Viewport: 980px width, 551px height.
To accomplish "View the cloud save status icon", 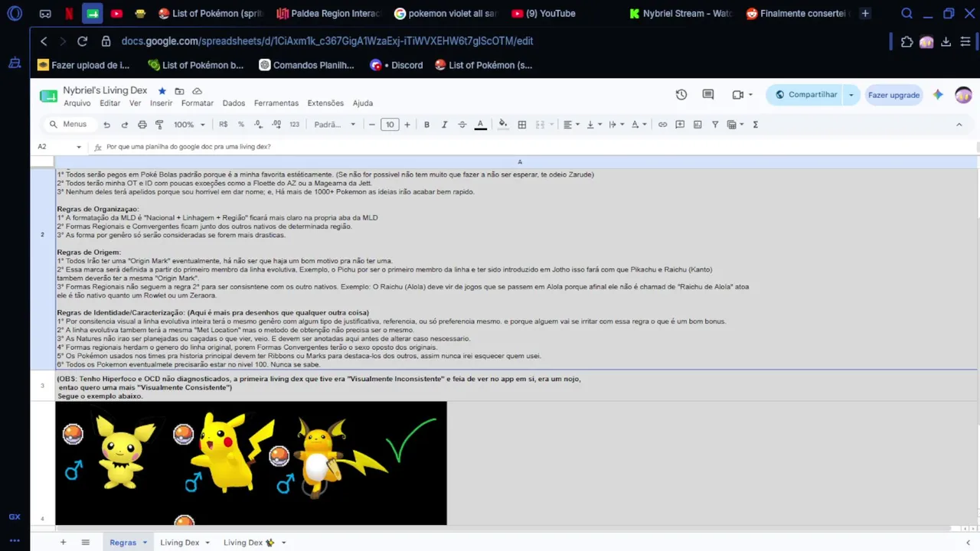I will point(197,91).
